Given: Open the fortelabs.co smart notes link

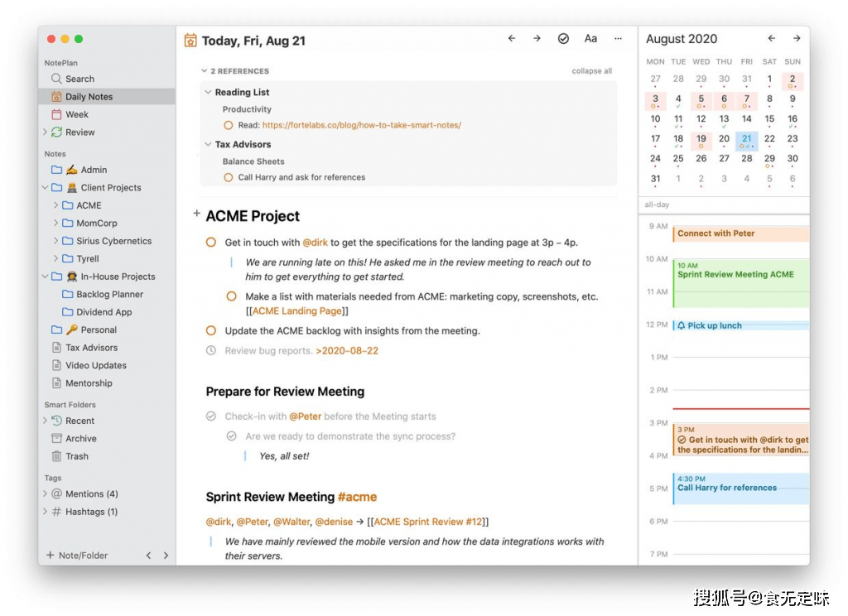Looking at the screenshot, I should tap(362, 126).
